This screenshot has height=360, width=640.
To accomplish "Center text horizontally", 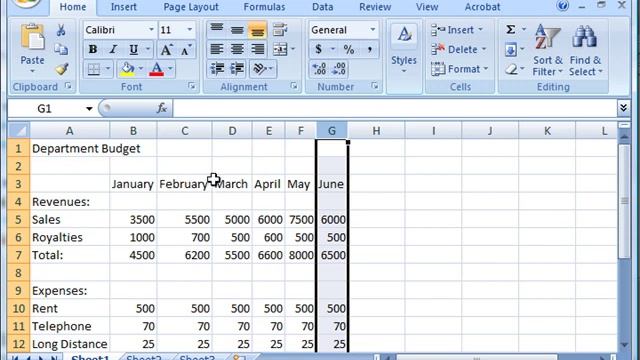I will tap(237, 49).
